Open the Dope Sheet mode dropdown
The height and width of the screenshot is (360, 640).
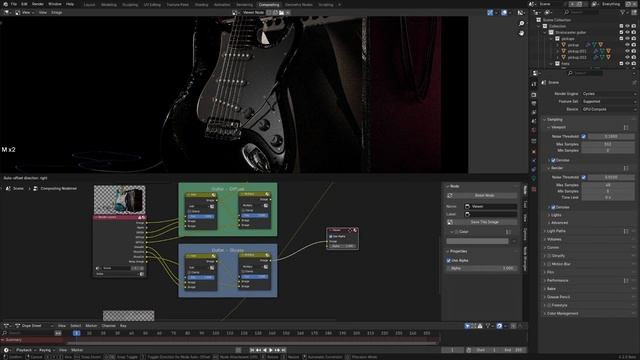pos(33,326)
